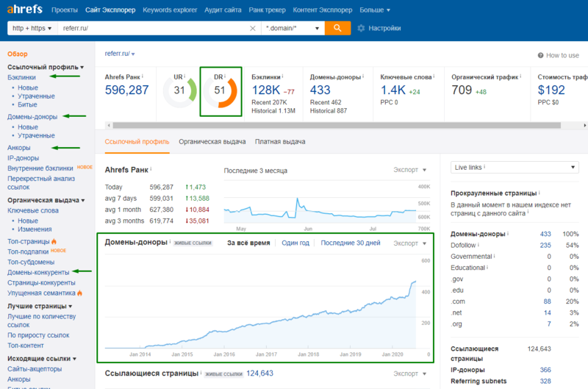Click the info icon beside Dofollow
This screenshot has height=389, width=588.
pyautogui.click(x=478, y=245)
